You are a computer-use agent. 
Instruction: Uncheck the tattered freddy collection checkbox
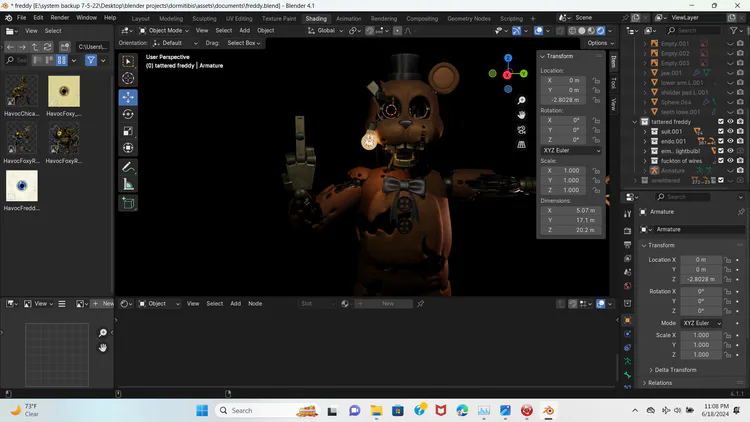(x=721, y=122)
